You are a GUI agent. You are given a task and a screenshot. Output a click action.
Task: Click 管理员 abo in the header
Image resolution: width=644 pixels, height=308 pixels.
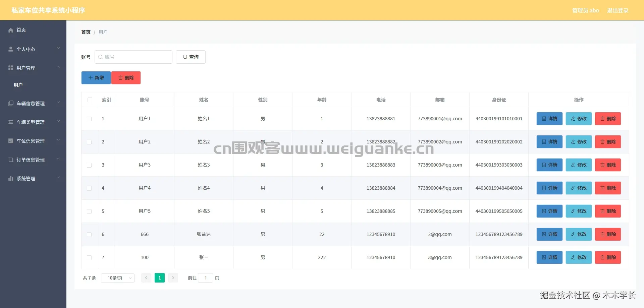(x=585, y=10)
